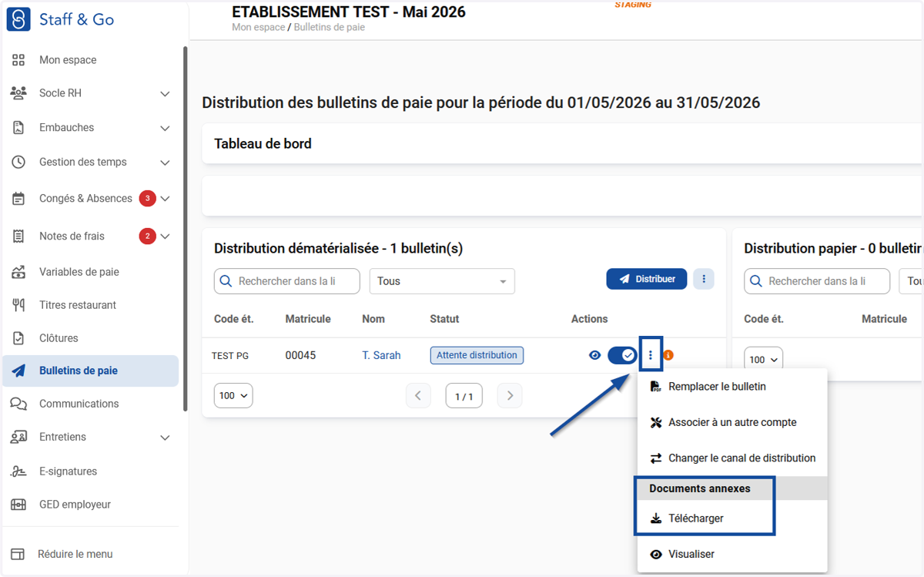Click the papier panel search field

817,281
